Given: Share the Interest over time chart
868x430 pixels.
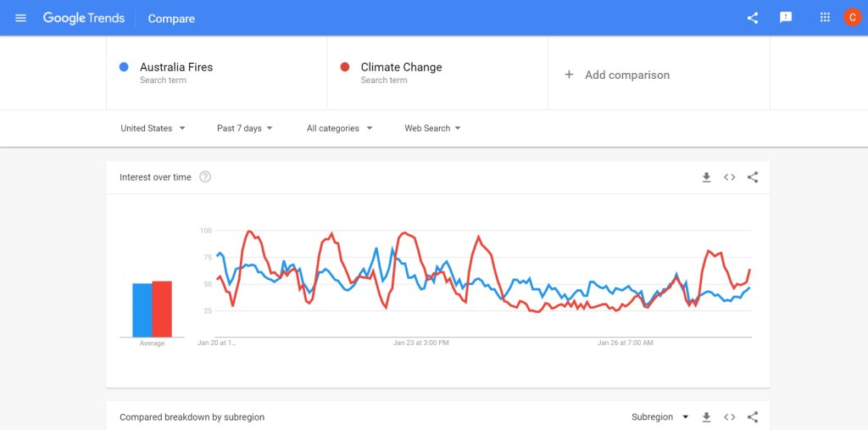Looking at the screenshot, I should [x=753, y=177].
